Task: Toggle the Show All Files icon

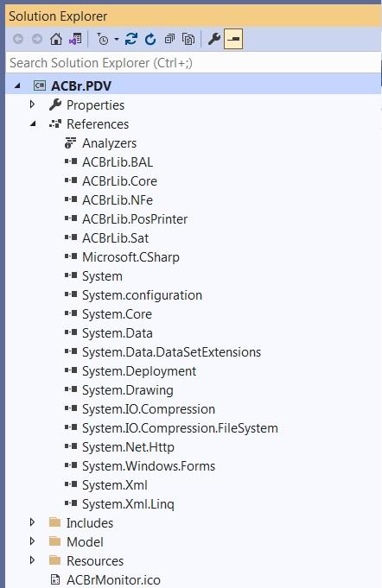Action: coord(188,39)
